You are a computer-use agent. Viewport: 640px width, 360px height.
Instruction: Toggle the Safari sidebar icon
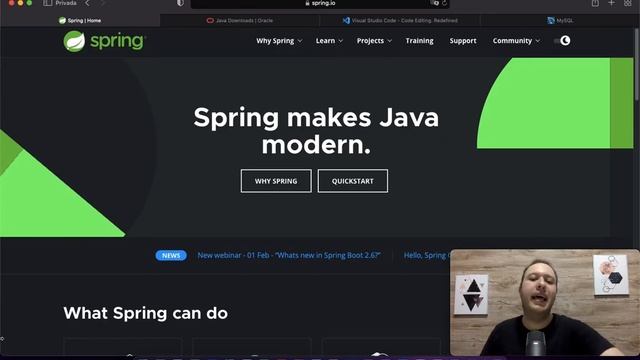47,3
